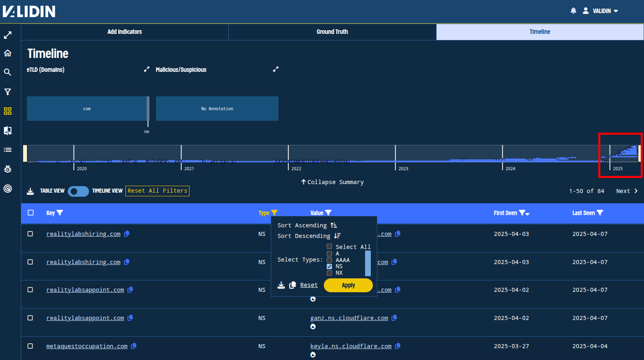The height and width of the screenshot is (360, 644).
Task: Open the Value column filter
Action: pyautogui.click(x=328, y=213)
